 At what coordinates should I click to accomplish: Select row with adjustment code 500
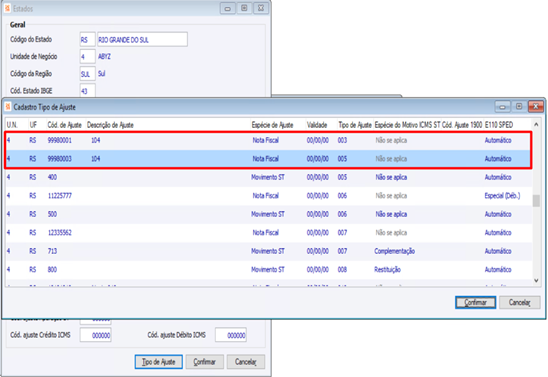coord(268,214)
